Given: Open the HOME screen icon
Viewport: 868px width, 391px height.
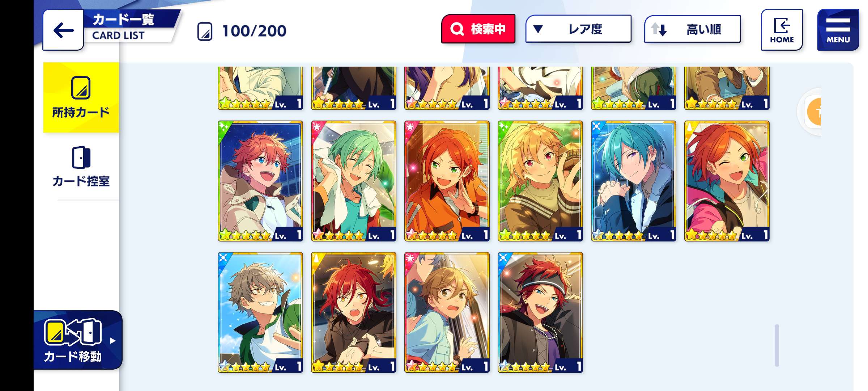Looking at the screenshot, I should click(x=782, y=30).
